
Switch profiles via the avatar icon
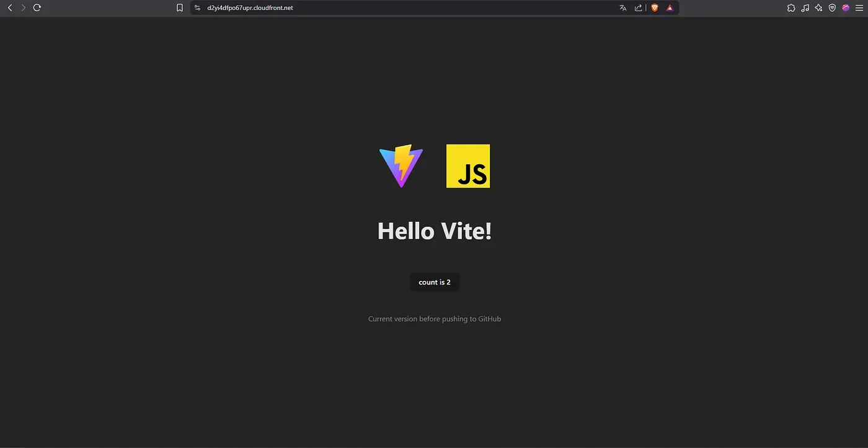[x=846, y=7]
